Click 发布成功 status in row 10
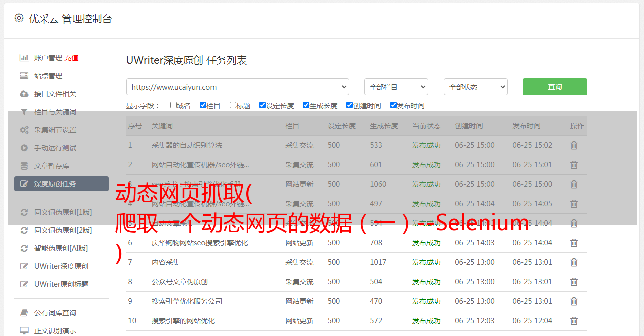This screenshot has height=336, width=644. [426, 321]
